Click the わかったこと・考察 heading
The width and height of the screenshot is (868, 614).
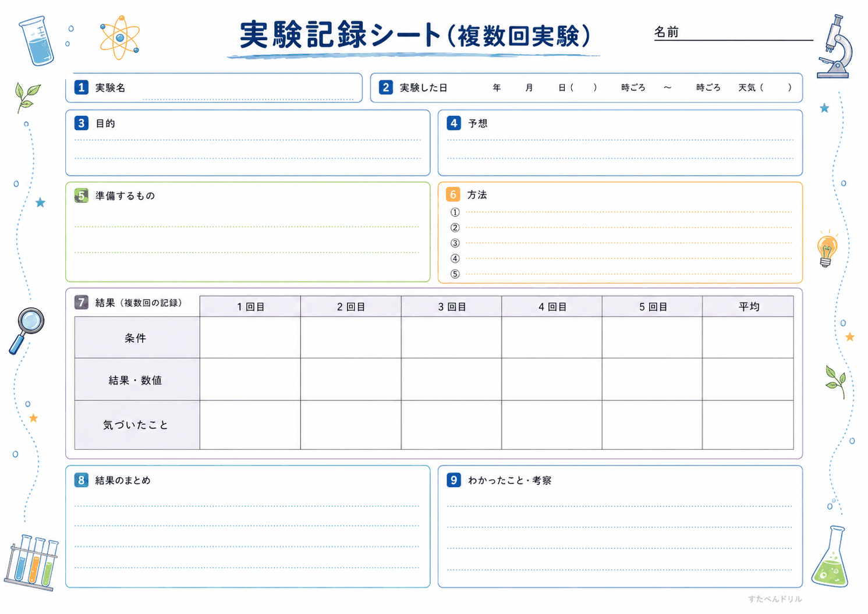pos(509,481)
